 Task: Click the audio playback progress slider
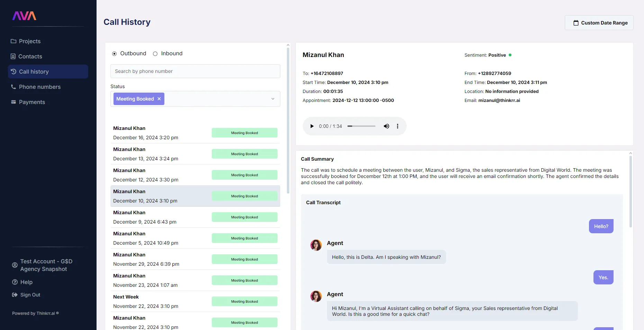click(361, 126)
